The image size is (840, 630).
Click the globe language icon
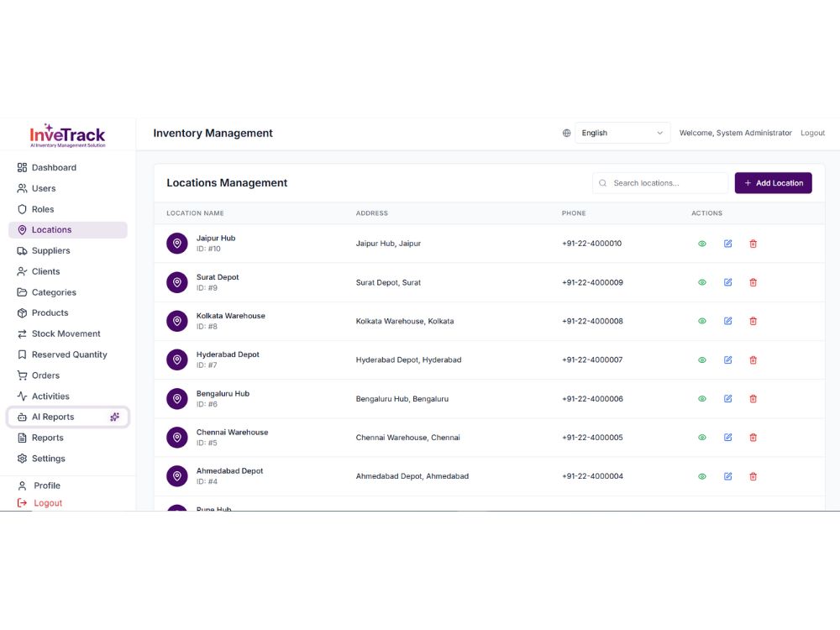click(x=566, y=133)
